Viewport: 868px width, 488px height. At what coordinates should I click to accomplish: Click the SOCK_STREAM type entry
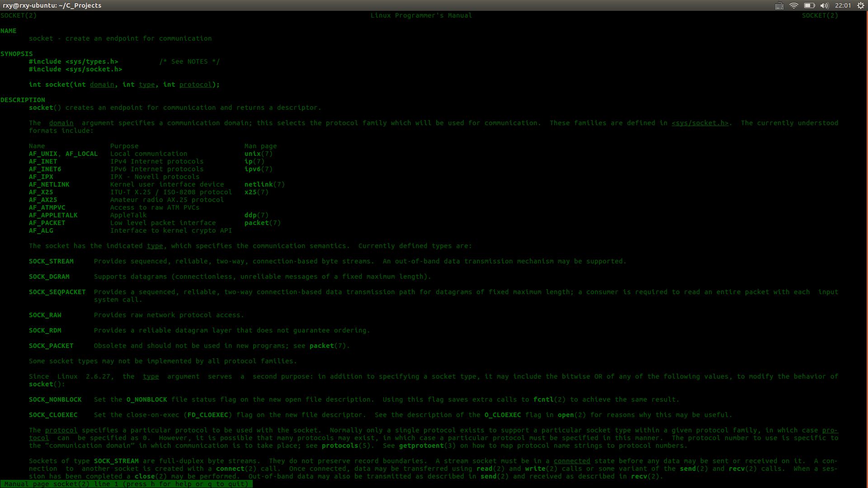point(51,261)
